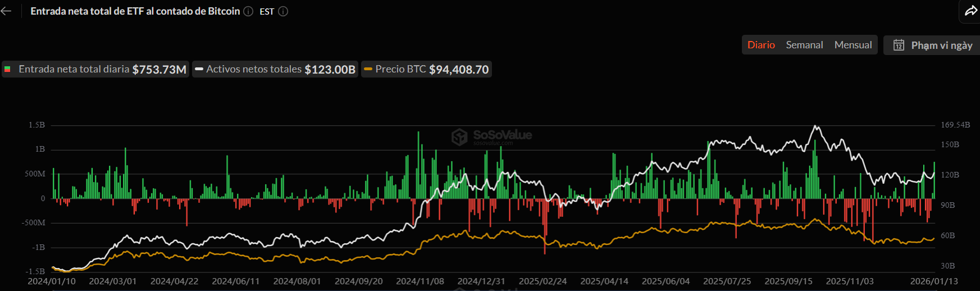The height and width of the screenshot is (291, 980).
Task: Open the Phạm vi ngày date picker
Action: pos(941,45)
